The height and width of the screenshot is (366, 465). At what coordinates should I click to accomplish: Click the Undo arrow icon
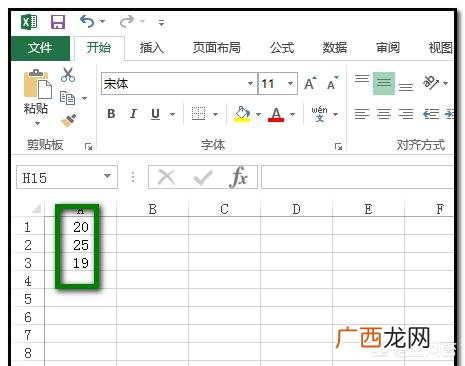pyautogui.click(x=87, y=21)
